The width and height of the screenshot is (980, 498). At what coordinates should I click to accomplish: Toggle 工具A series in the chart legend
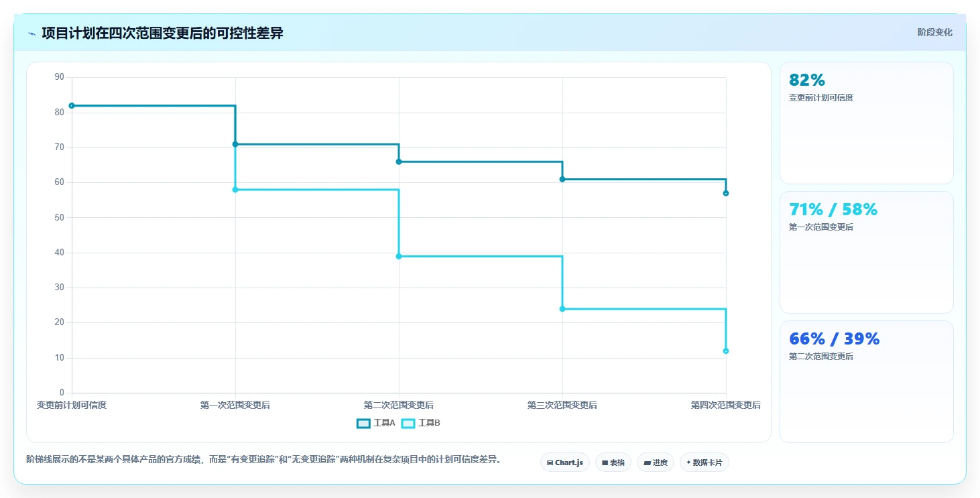pos(376,423)
